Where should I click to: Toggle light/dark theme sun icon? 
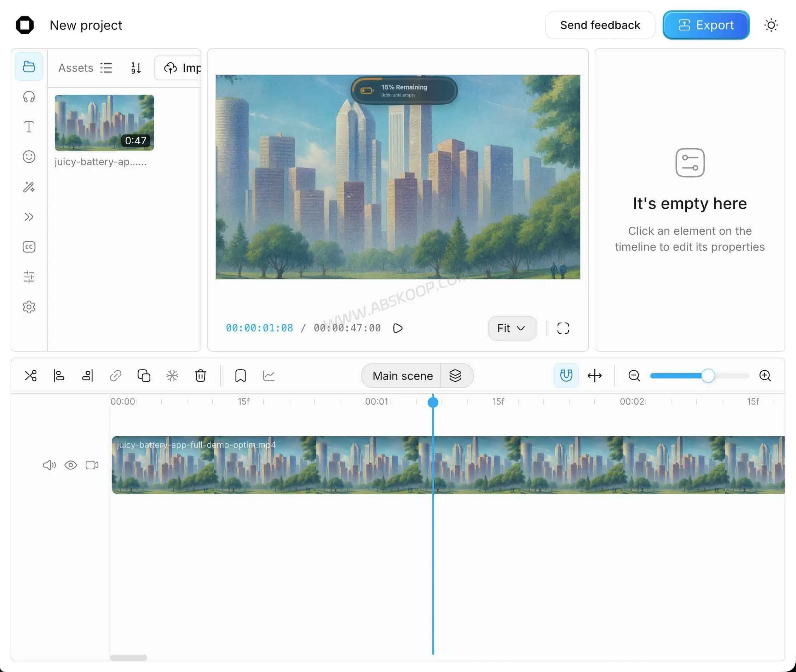point(771,25)
